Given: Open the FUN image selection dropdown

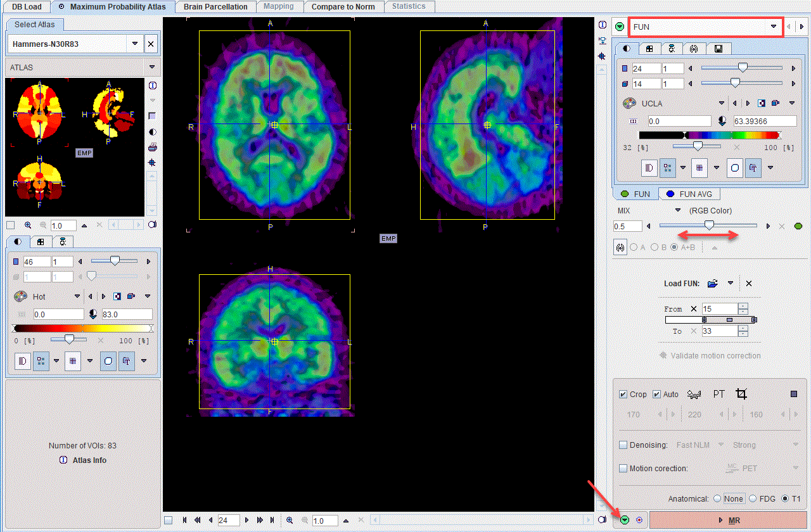Looking at the screenshot, I should tap(774, 27).
